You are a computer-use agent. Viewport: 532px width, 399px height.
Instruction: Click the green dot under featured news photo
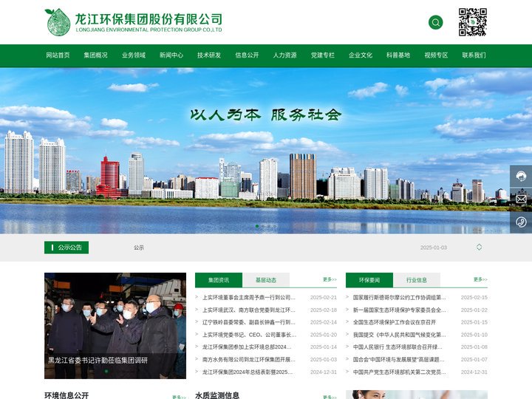(106, 372)
